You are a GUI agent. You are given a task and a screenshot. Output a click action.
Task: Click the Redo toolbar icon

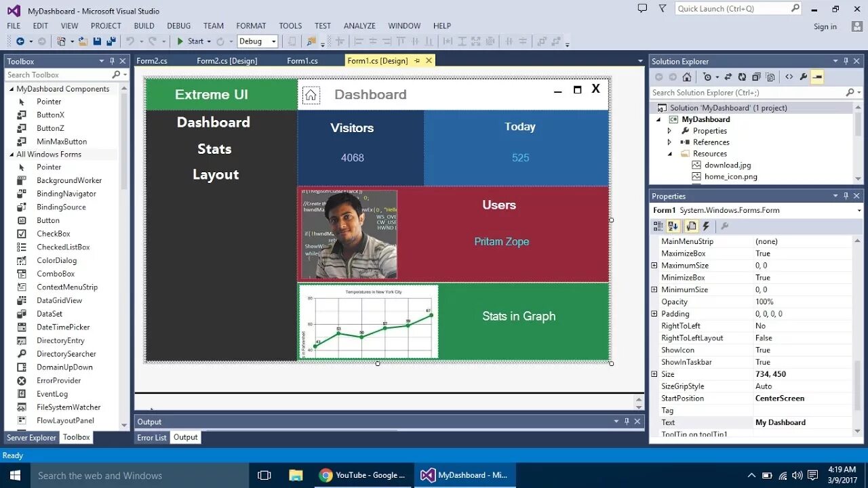coord(153,41)
